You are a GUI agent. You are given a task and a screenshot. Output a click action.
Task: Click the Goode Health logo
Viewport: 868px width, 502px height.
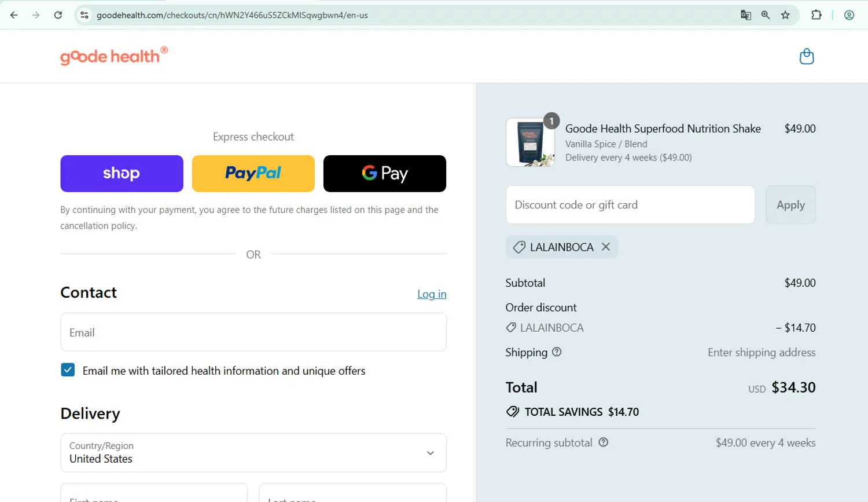pos(114,56)
